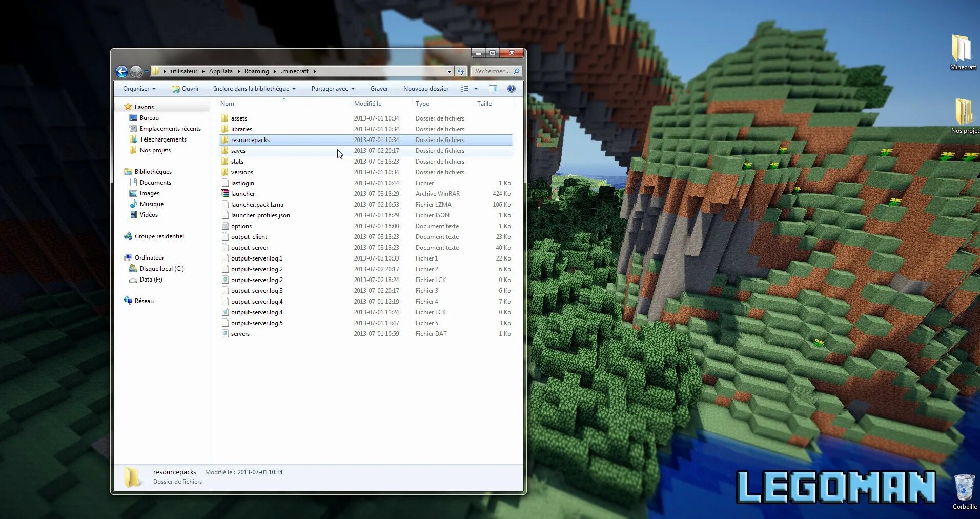Screen dimensions: 980x519
Task: Open Data (F:) drive
Action: tap(151, 280)
